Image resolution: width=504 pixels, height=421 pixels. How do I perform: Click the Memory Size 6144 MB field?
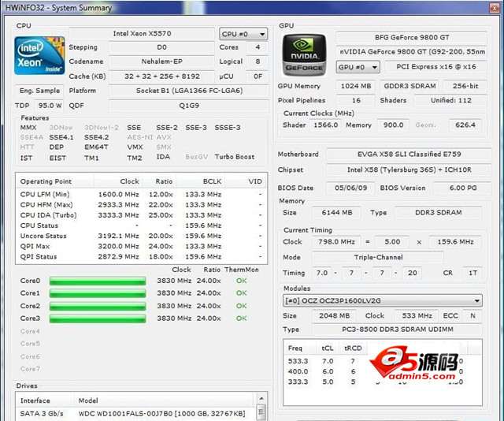point(336,213)
